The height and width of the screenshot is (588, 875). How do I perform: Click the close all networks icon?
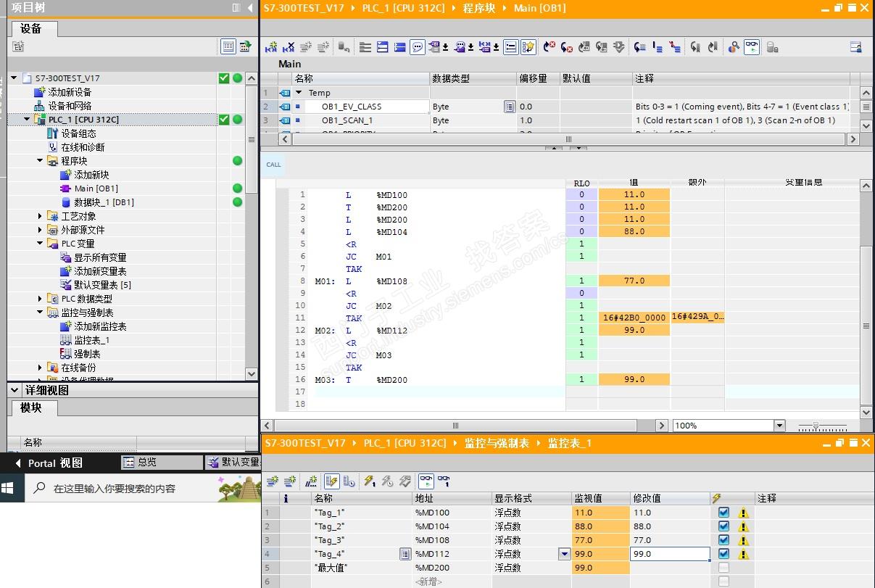400,47
